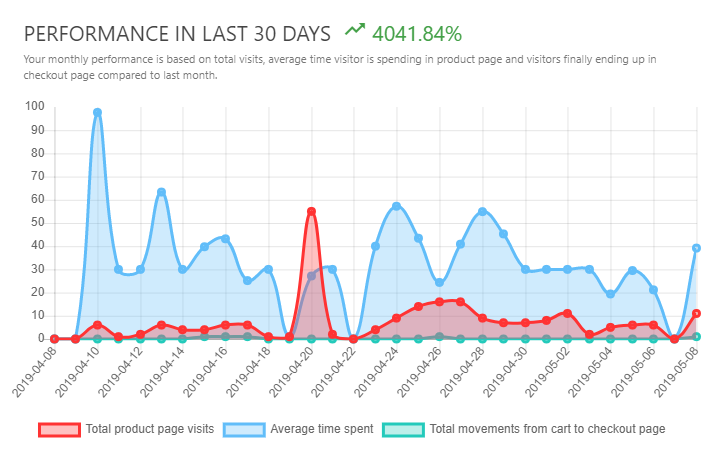The height and width of the screenshot is (467, 724).
Task: Click the red Total product page visits swatch
Action: (x=59, y=430)
